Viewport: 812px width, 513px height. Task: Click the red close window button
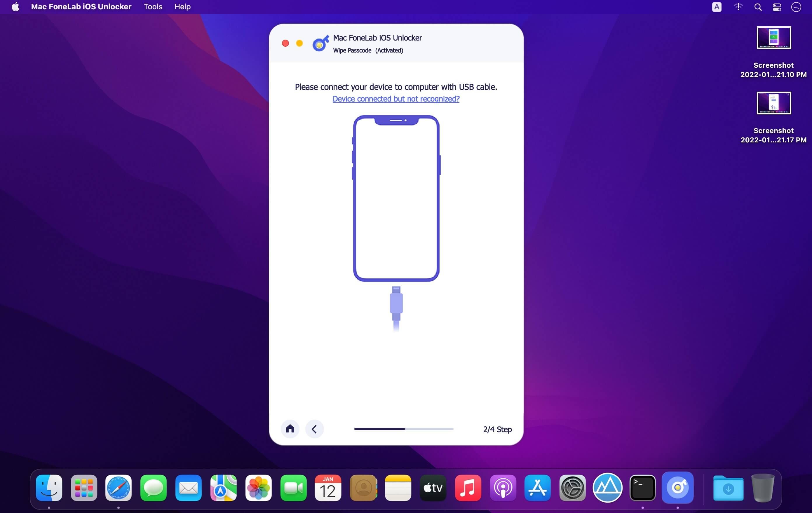[285, 43]
